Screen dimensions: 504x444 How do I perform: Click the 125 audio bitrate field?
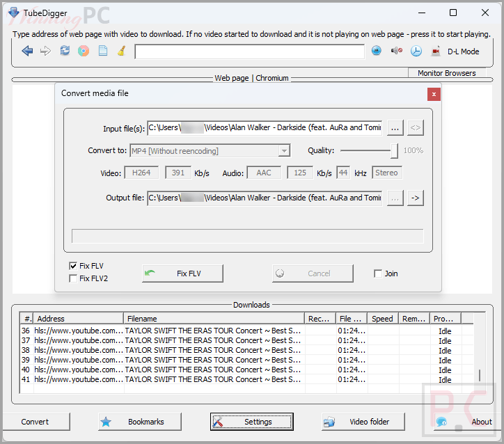pyautogui.click(x=300, y=173)
